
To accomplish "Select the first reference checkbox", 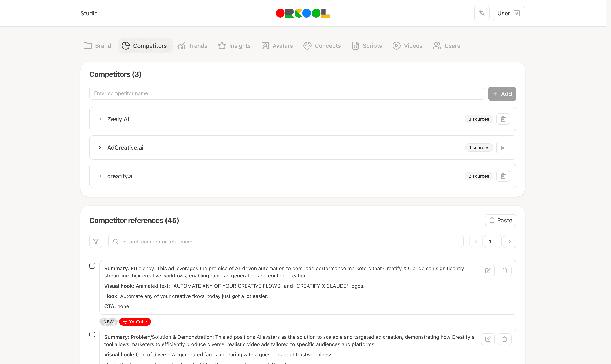I will point(92,266).
